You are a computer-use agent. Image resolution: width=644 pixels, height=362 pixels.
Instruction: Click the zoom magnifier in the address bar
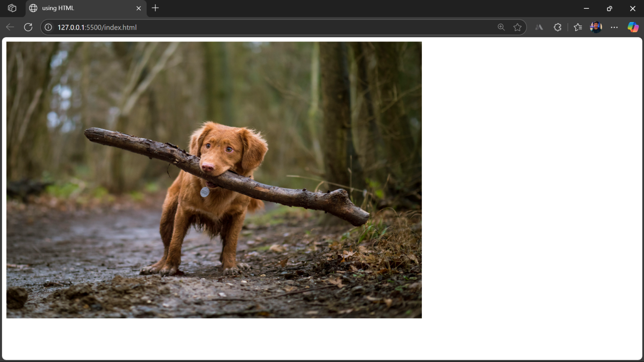coord(501,27)
